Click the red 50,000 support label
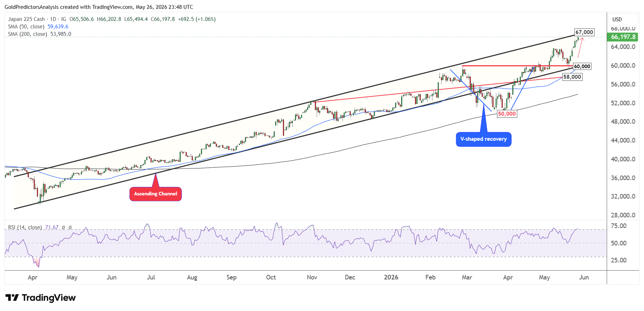644x311 pixels. 507,114
